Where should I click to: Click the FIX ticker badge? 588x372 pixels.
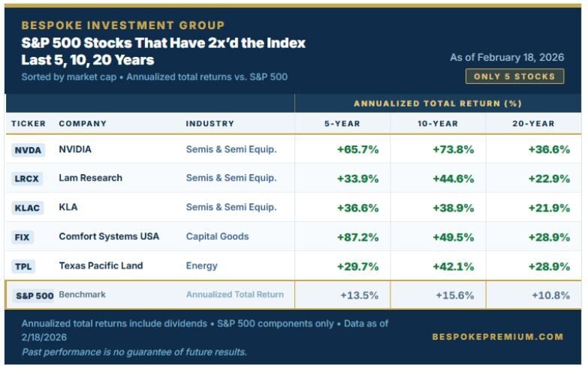click(x=23, y=237)
